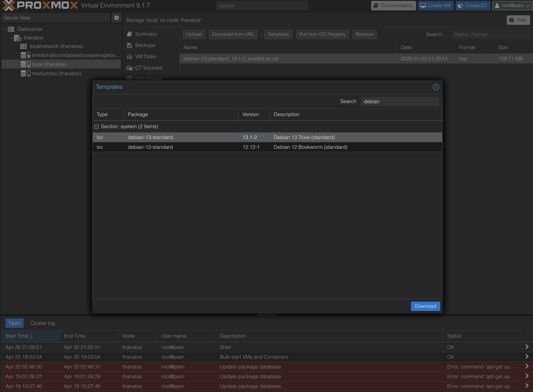Click the Summary book icon
The image size is (533, 392).
click(x=129, y=34)
